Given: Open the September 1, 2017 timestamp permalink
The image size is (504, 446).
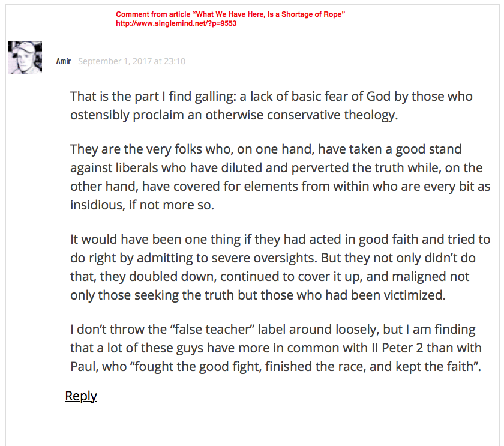Looking at the screenshot, I should click(x=131, y=61).
